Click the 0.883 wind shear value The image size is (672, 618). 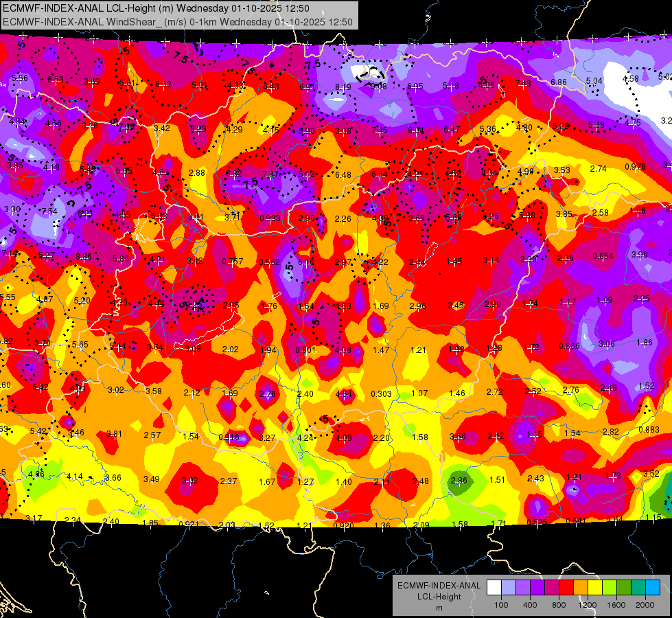tap(649, 430)
